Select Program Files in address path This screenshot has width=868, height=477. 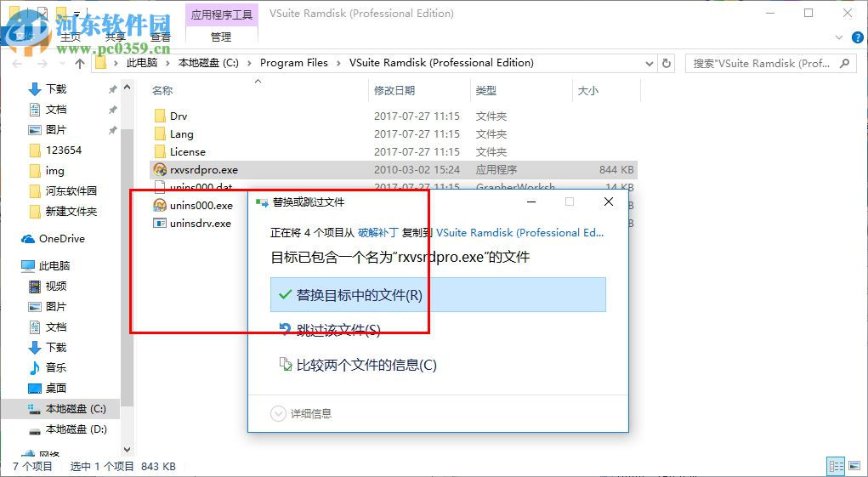294,63
